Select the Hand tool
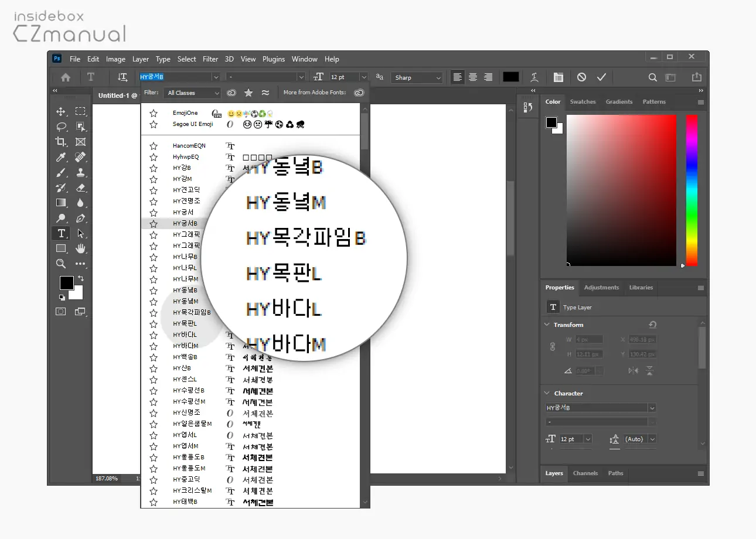 tap(80, 248)
